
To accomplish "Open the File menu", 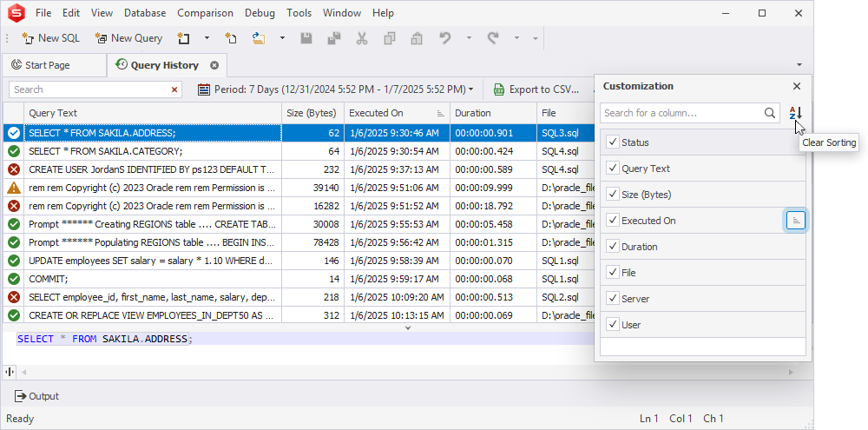I will click(43, 13).
